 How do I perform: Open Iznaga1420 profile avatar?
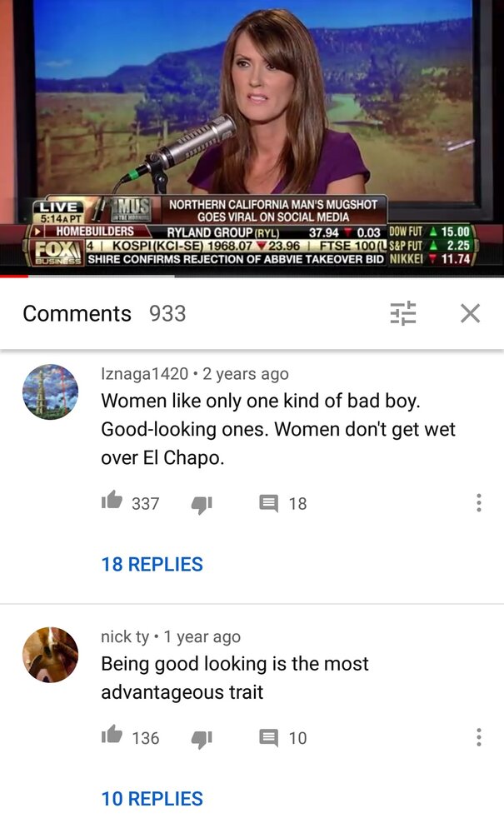click(50, 392)
